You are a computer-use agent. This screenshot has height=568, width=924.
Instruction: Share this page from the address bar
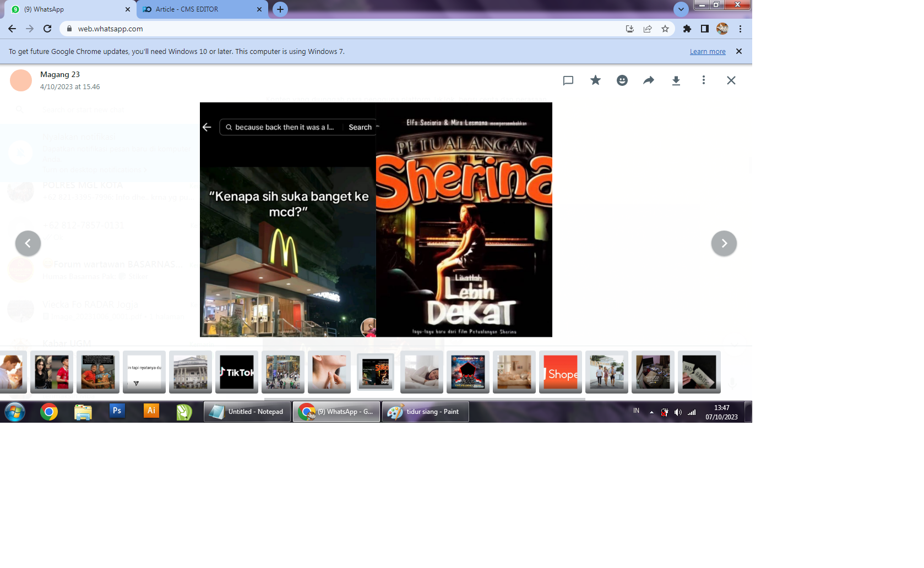click(x=648, y=29)
